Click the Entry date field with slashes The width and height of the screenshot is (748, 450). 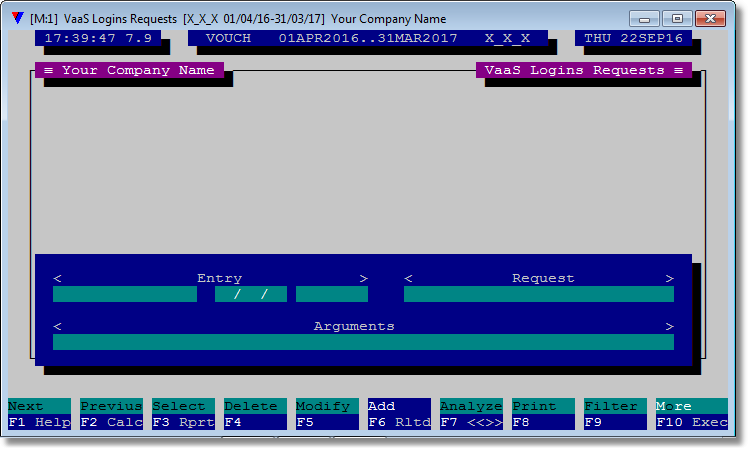coord(251,294)
